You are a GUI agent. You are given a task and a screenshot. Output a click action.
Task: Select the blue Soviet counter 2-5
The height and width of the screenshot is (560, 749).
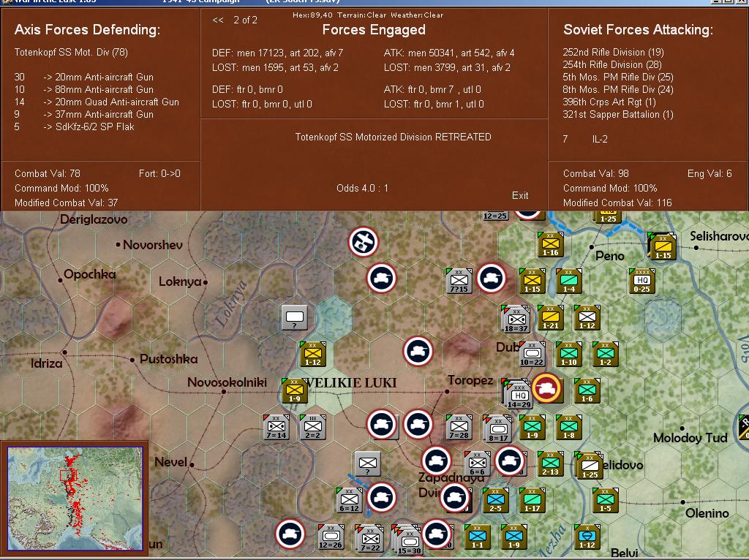pos(495,500)
